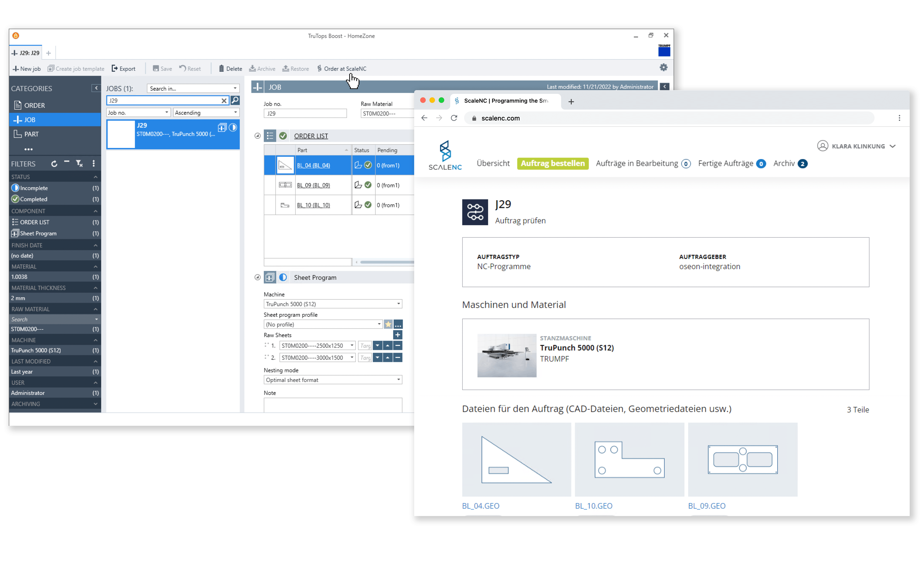Click Restore toolbar button
This screenshot has width=924, height=578.
point(295,69)
